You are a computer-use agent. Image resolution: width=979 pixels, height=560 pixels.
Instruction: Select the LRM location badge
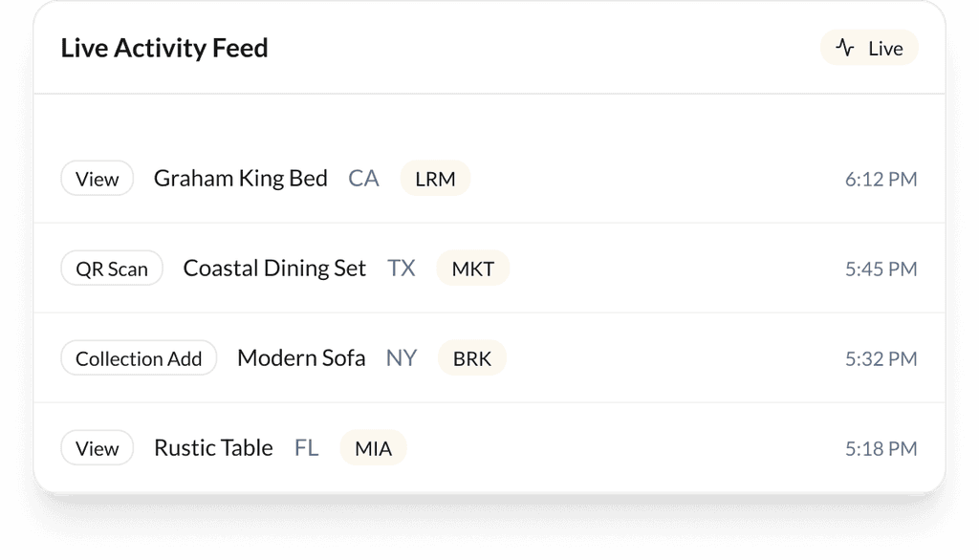point(435,179)
